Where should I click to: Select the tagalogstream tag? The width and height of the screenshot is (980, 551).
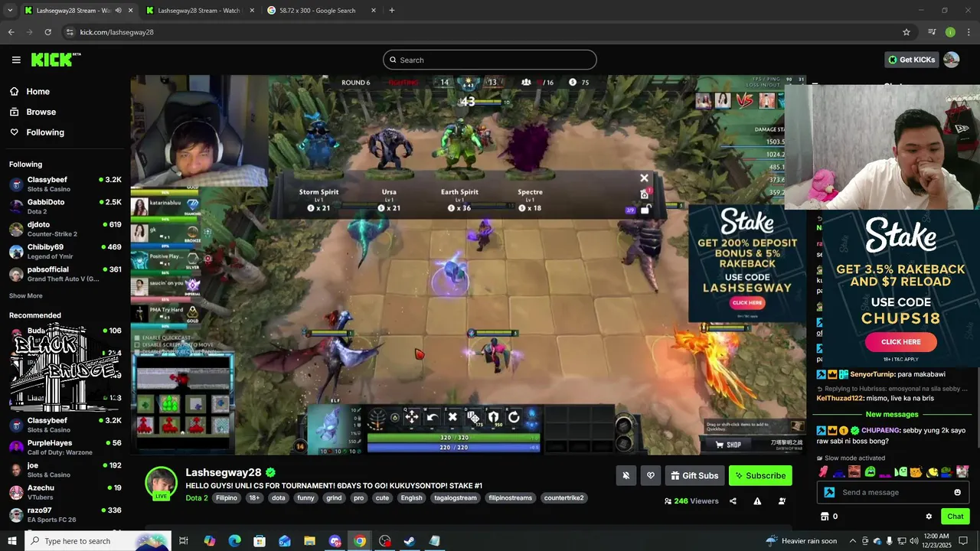(x=456, y=497)
